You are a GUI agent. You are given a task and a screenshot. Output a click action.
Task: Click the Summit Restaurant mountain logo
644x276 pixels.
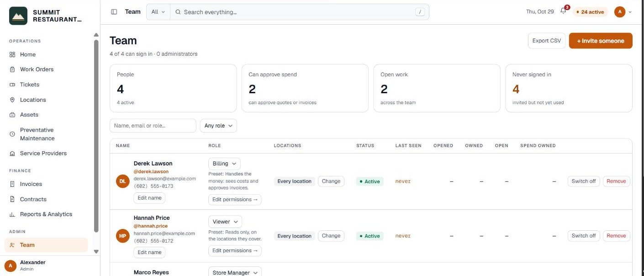tap(18, 16)
